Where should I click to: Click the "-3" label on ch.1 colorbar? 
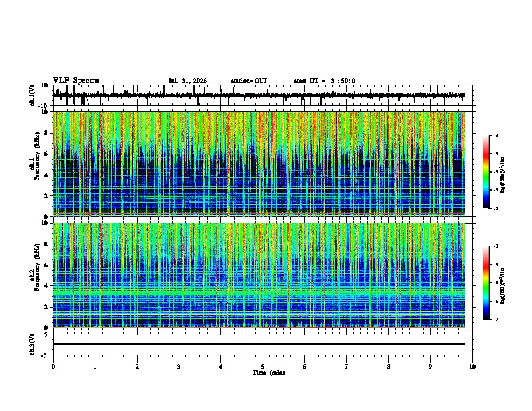(495, 136)
